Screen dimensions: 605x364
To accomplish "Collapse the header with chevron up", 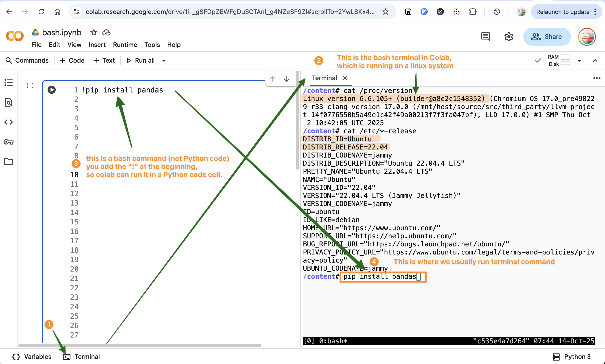I will click(x=595, y=61).
